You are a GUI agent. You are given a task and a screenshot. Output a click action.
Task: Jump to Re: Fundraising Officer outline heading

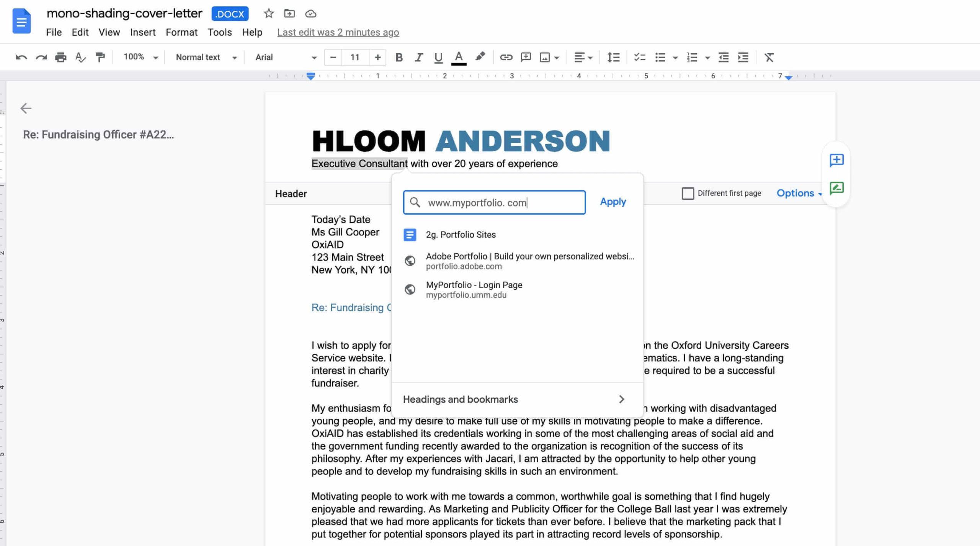coord(98,134)
